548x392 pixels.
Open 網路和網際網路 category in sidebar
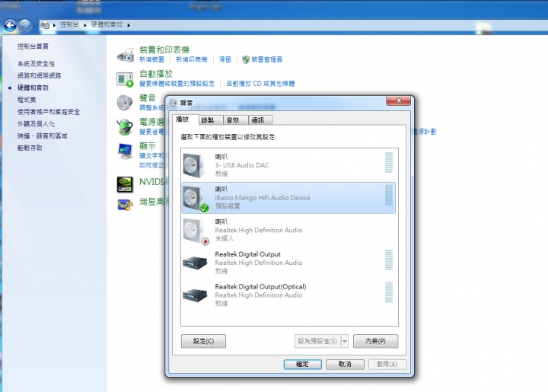(x=39, y=75)
